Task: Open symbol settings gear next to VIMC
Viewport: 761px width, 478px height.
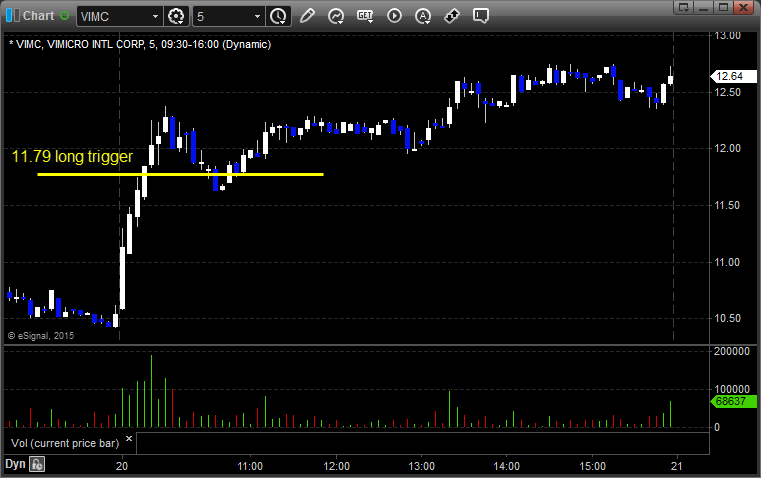Action: (176, 16)
